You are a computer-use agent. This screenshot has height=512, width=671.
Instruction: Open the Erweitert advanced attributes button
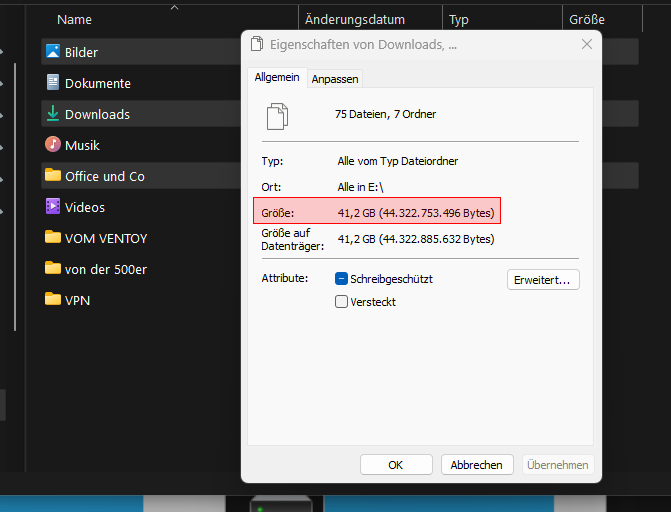tap(543, 280)
